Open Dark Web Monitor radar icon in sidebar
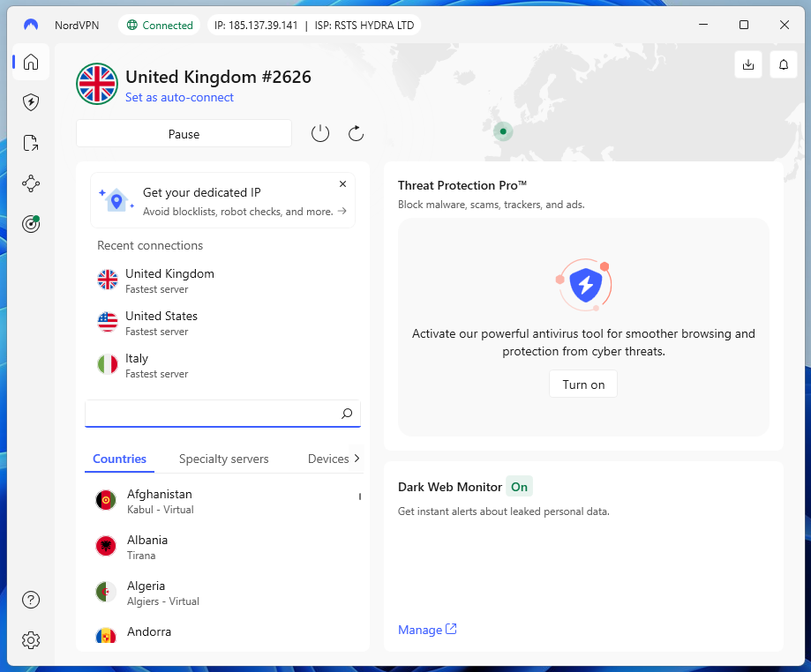 click(31, 224)
